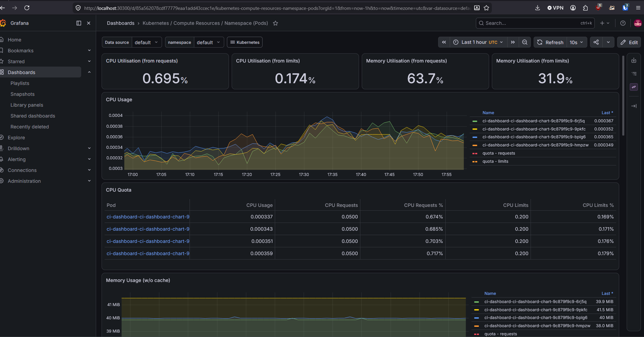This screenshot has height=337, width=644.
Task: Expand the Bookmarks section chevron
Action: coord(89,51)
